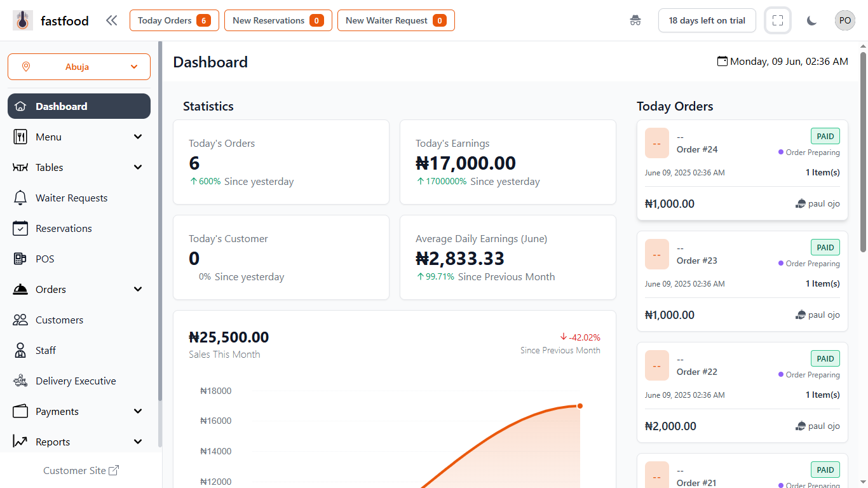Click the POS terminal icon in sidebar
868x488 pixels.
click(20, 259)
